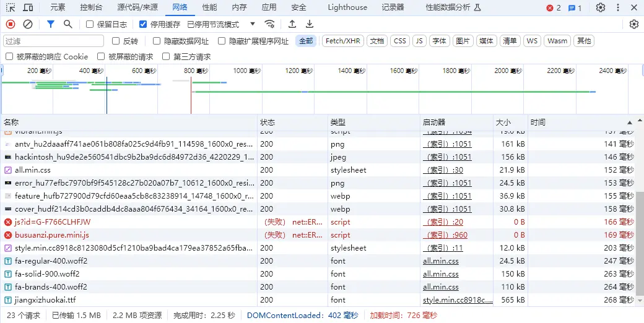
Task: Check 被屏蔽的响应 Cookie checkbox
Action: point(9,57)
